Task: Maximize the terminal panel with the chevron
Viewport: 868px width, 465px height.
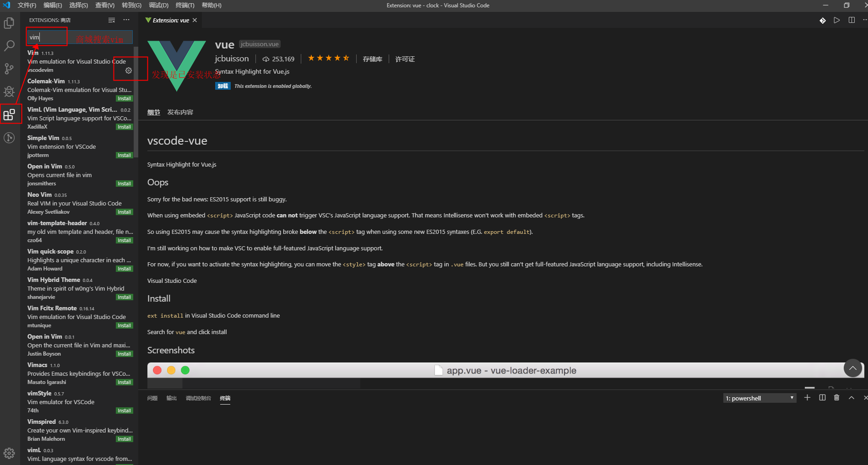Action: [x=851, y=398]
